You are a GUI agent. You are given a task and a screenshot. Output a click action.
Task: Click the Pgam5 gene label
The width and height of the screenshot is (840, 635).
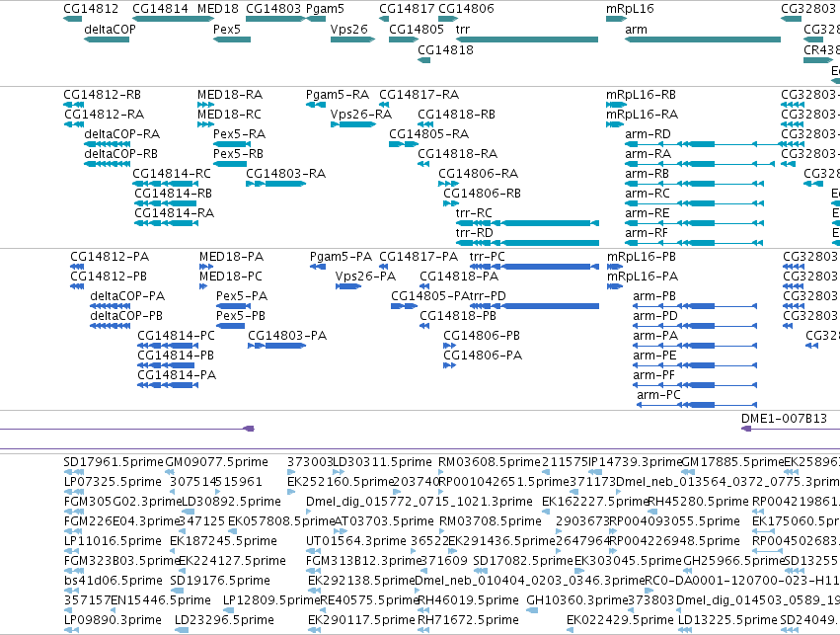pos(325,9)
